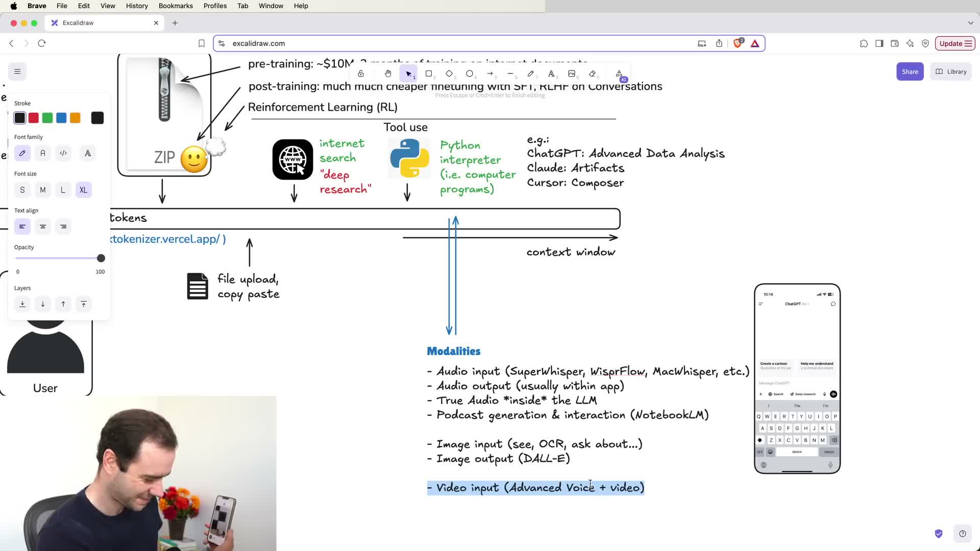Select the Arrow tool
Image resolution: width=980 pixels, height=551 pixels.
(x=490, y=73)
